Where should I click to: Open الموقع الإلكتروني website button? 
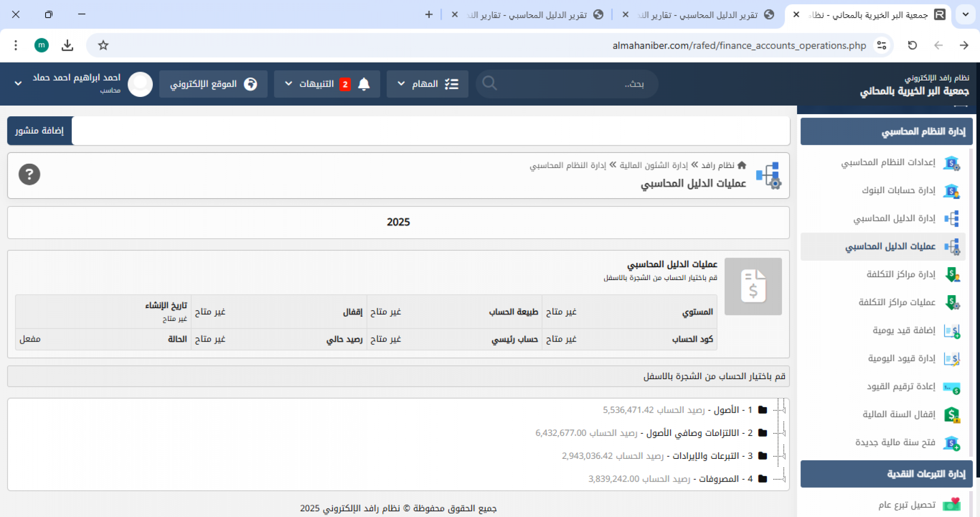pos(214,84)
